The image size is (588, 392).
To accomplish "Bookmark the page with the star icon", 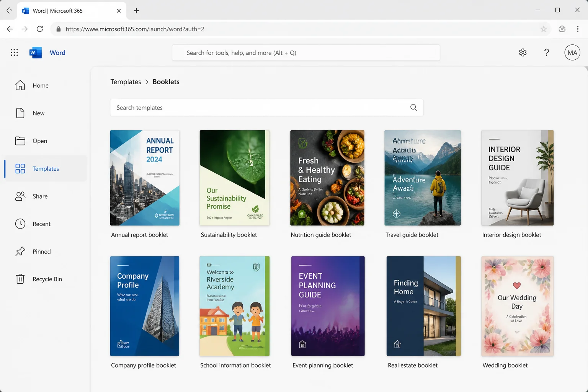I will pos(544,29).
